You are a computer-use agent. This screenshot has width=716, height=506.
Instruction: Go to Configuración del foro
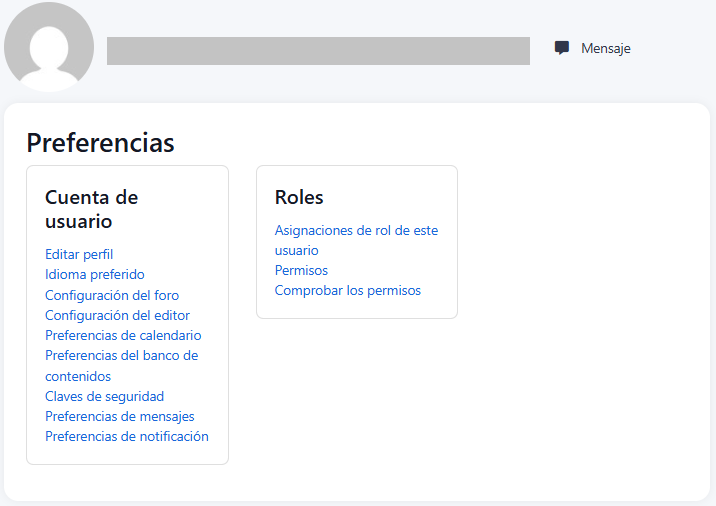point(112,296)
